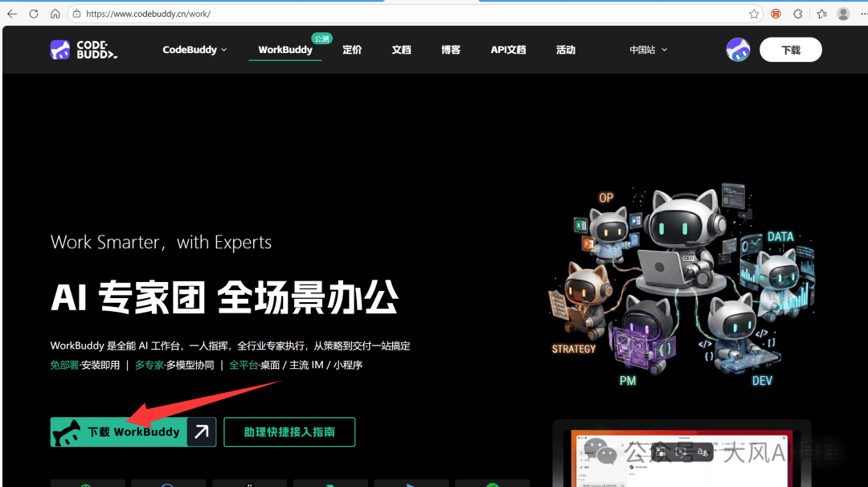The height and width of the screenshot is (487, 868).
Task: Open the browser extensions puzzle icon
Action: click(798, 14)
